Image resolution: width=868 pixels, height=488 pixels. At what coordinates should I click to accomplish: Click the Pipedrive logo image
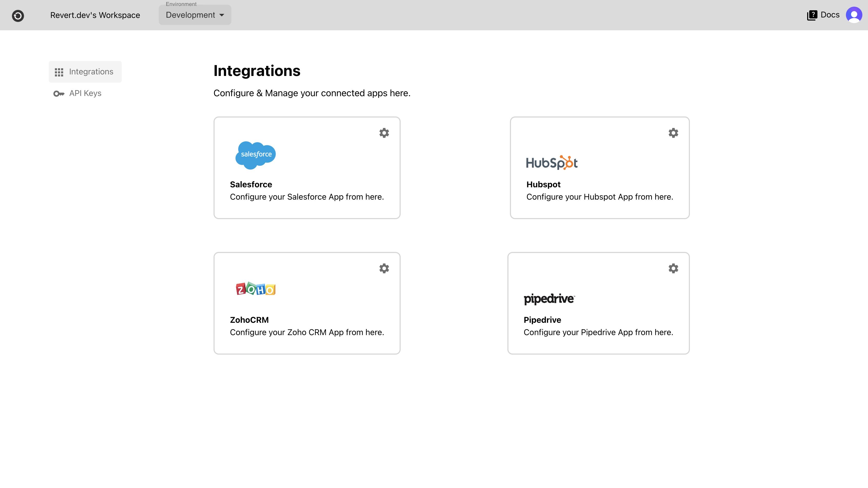[x=549, y=298]
